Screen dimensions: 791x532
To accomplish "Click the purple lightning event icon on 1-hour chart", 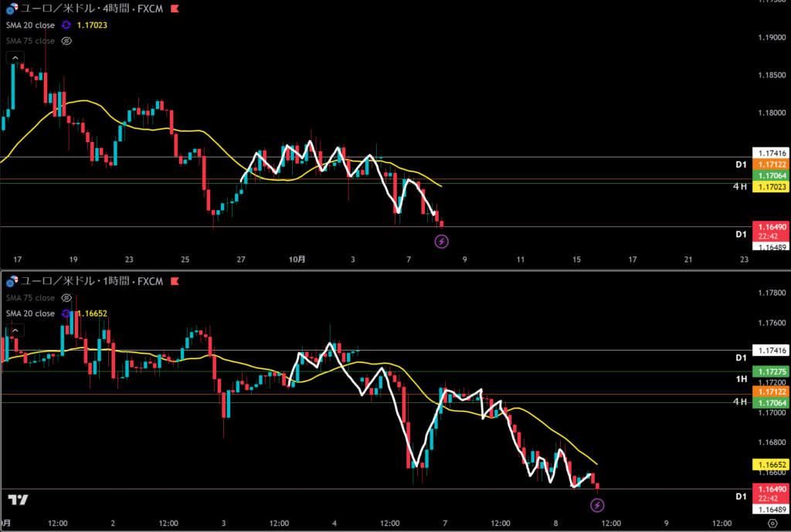I will click(x=597, y=505).
